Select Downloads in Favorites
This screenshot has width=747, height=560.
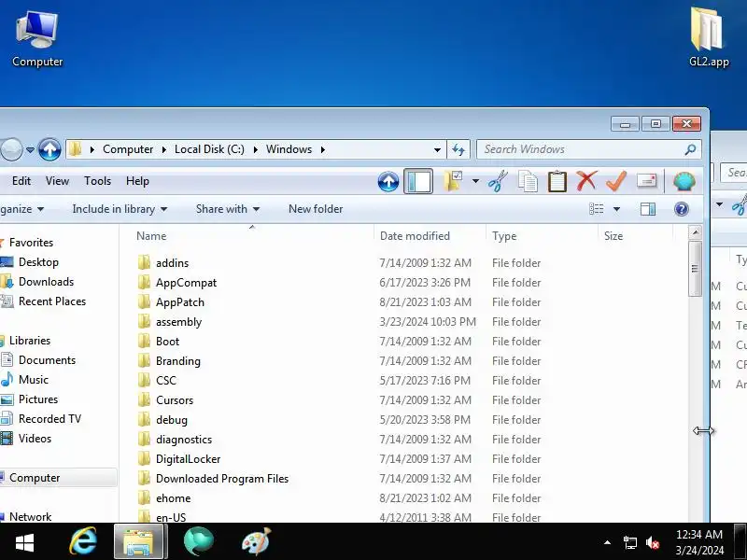[46, 282]
